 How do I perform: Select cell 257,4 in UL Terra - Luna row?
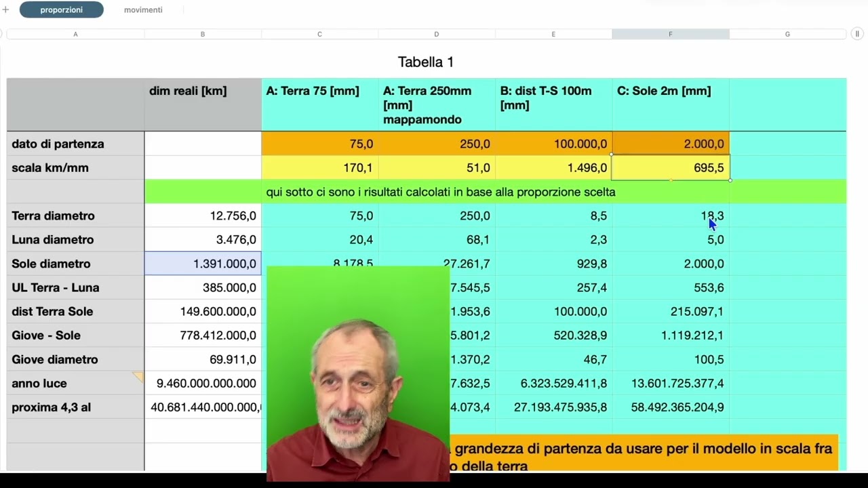[x=553, y=287]
